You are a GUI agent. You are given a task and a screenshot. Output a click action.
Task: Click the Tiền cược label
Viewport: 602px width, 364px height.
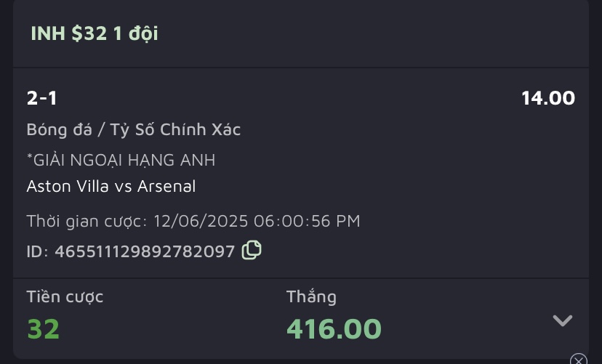(65, 296)
